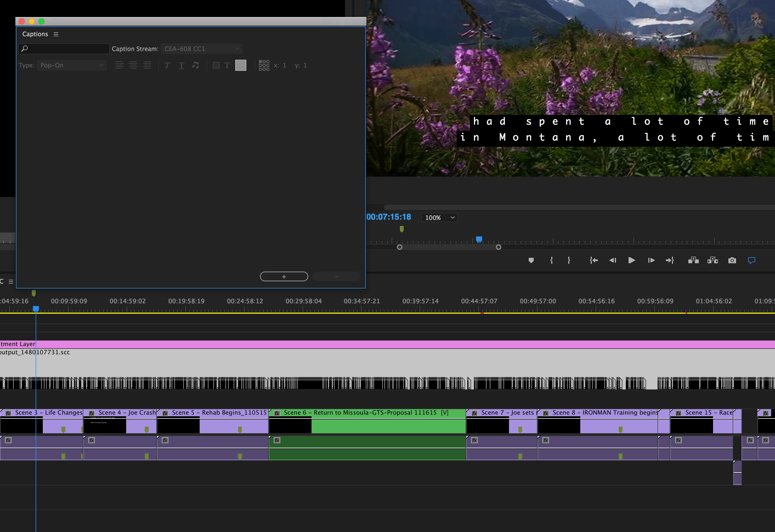Click the Extract button icon
The image size is (775, 532).
click(x=713, y=261)
